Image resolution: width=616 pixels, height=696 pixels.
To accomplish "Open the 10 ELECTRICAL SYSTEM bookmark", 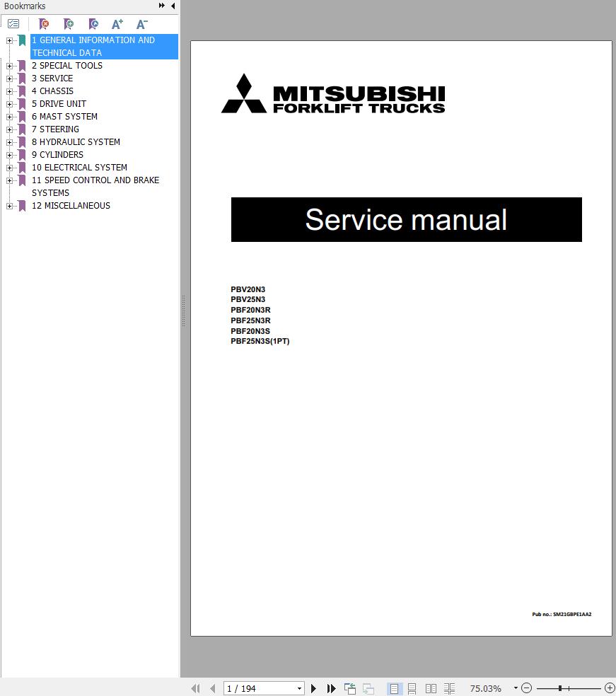I will pyautogui.click(x=79, y=168).
